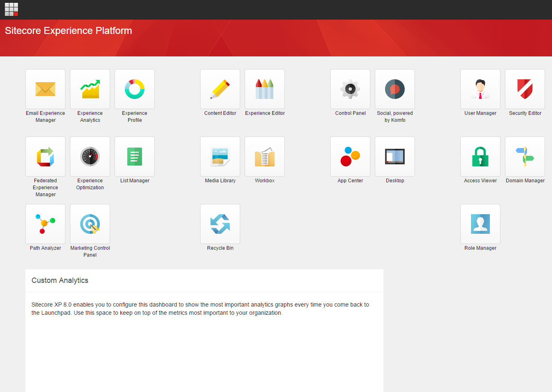552x392 pixels.
Task: Open the Sitecore Desktop
Action: click(395, 157)
